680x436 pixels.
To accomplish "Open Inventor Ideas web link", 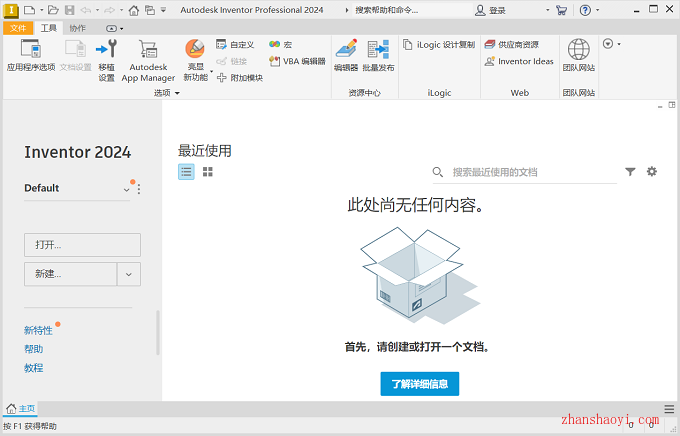I will 519,61.
